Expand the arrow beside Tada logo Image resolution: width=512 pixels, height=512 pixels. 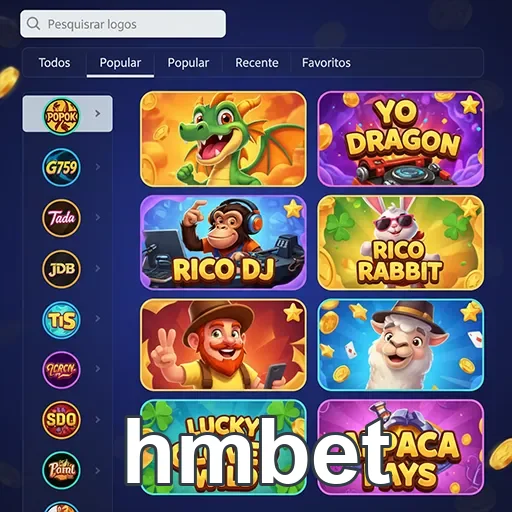coord(98,217)
